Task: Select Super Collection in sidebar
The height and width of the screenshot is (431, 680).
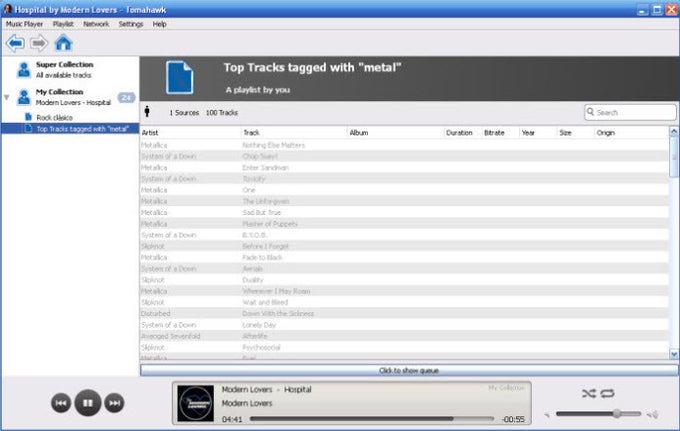Action: pos(70,70)
